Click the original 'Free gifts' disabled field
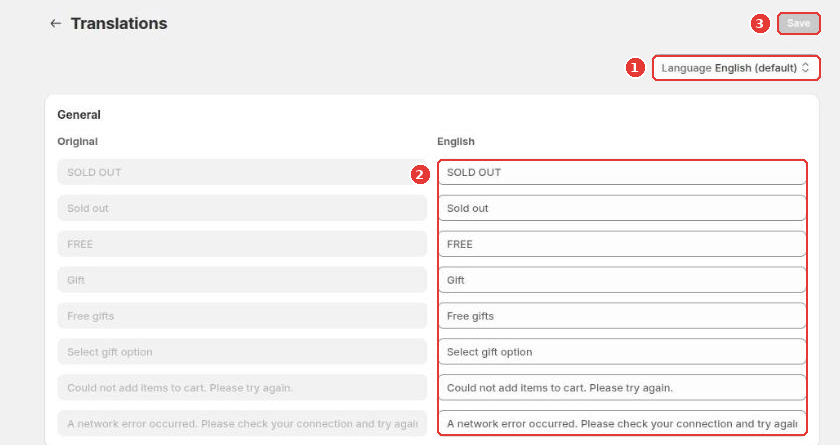This screenshot has width=840, height=445. (x=242, y=316)
